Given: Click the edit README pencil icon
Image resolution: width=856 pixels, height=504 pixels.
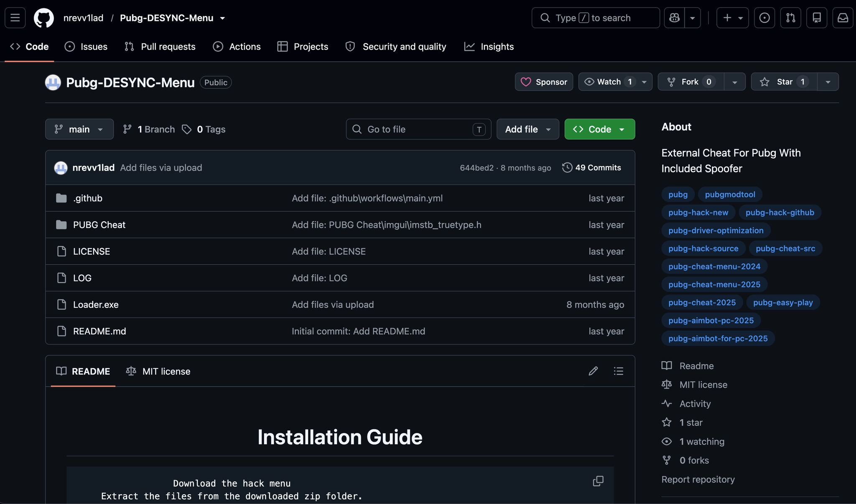Looking at the screenshot, I should pos(593,371).
